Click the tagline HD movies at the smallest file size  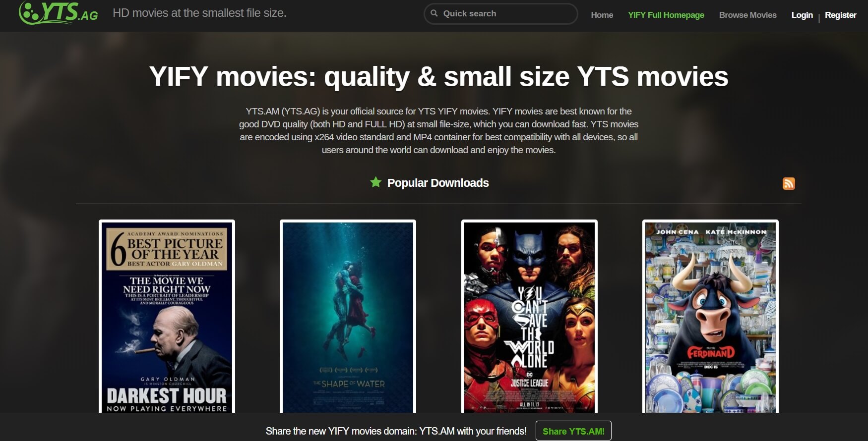pyautogui.click(x=199, y=13)
